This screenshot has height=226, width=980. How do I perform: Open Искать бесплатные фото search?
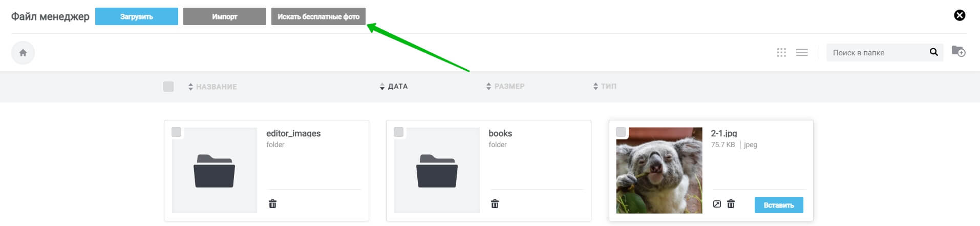coord(318,16)
